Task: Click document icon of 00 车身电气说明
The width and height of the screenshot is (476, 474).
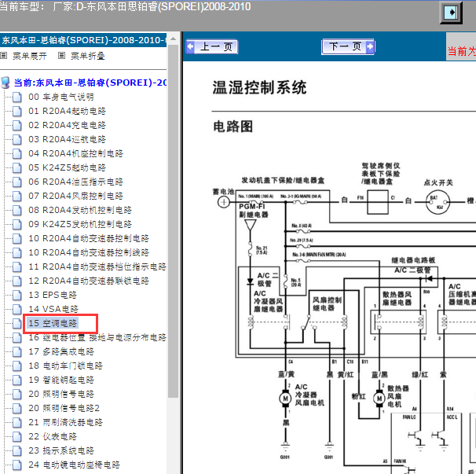Action: 17,97
